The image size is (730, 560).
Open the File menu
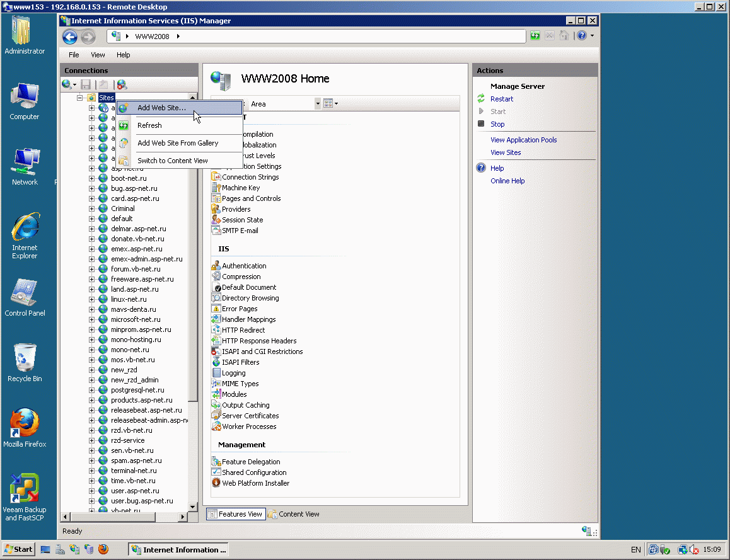click(74, 55)
